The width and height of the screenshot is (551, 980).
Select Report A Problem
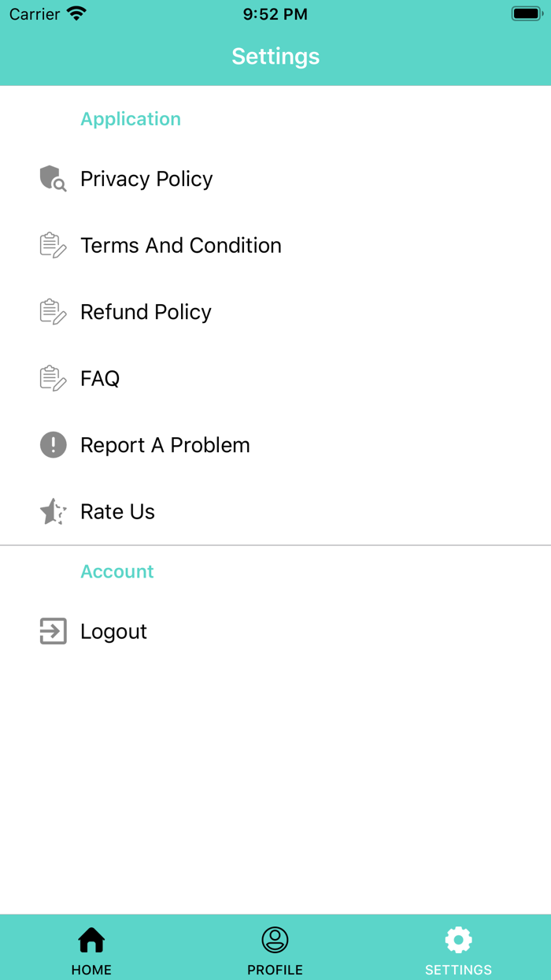point(165,445)
